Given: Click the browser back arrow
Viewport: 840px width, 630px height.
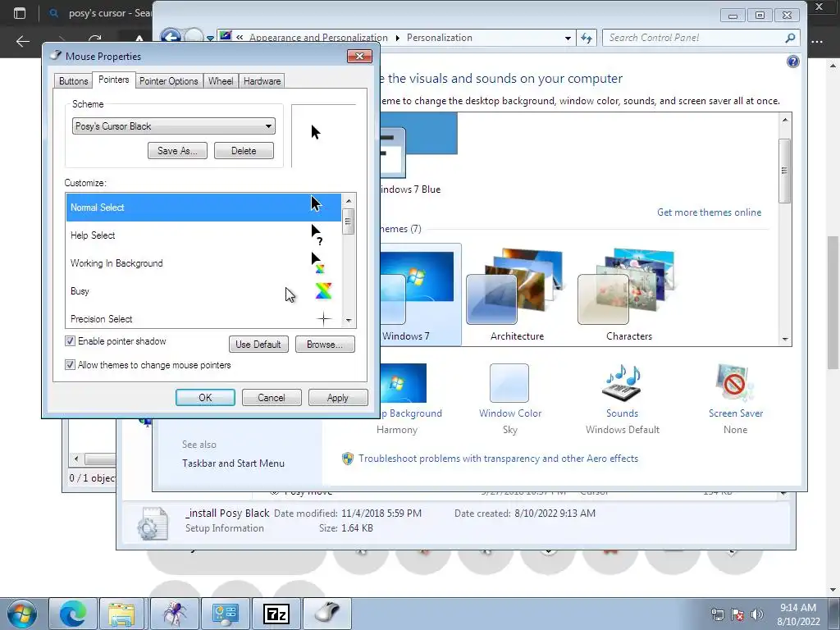Looking at the screenshot, I should [22, 41].
